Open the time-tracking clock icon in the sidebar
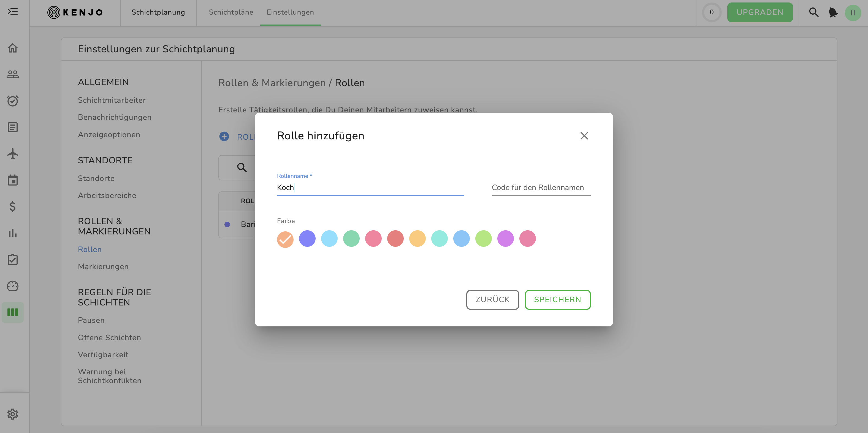This screenshot has height=433, width=868. pyautogui.click(x=12, y=101)
